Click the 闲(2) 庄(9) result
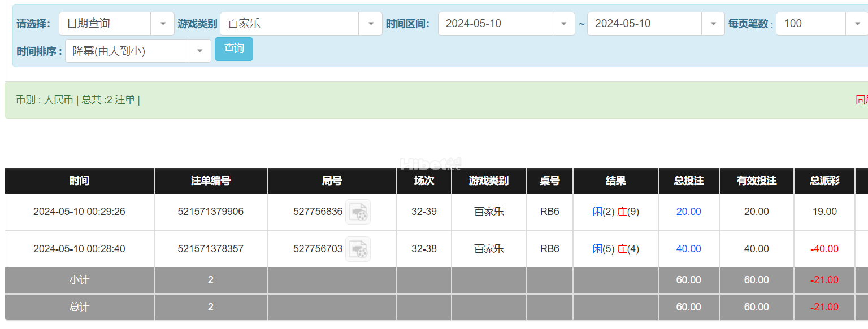 click(x=616, y=212)
